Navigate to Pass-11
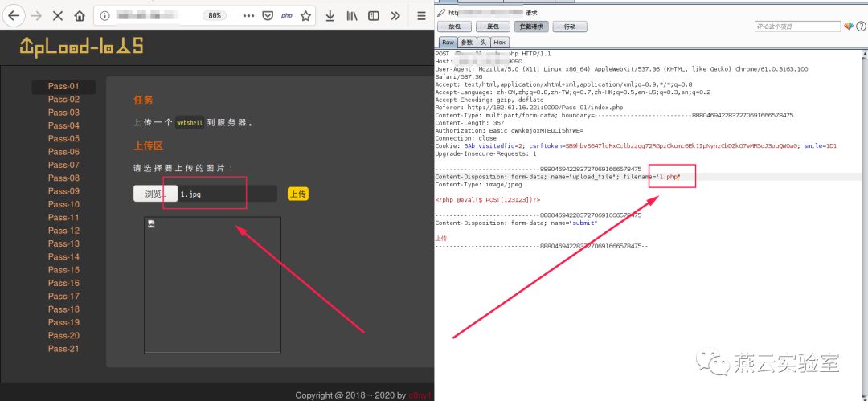Viewport: 868px width, 401px height. pos(63,218)
